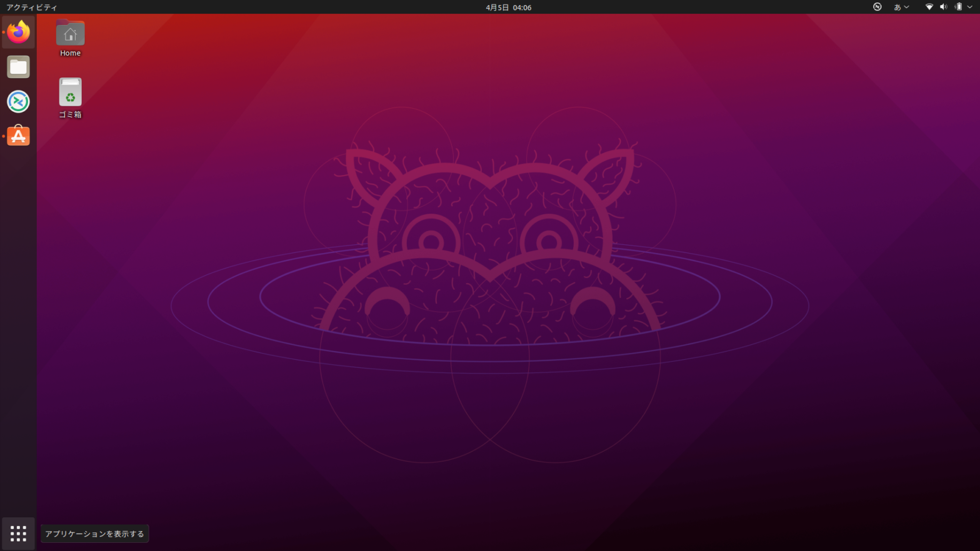Click the "ゴミ箱" text label on the desktop

point(70,114)
